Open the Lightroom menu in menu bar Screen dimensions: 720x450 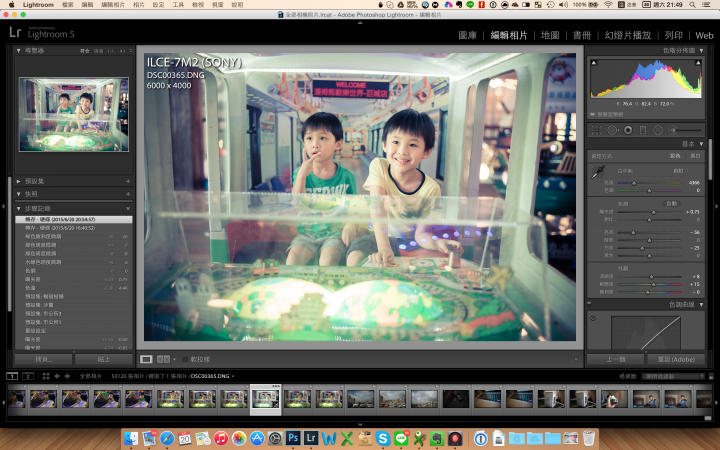[x=38, y=5]
